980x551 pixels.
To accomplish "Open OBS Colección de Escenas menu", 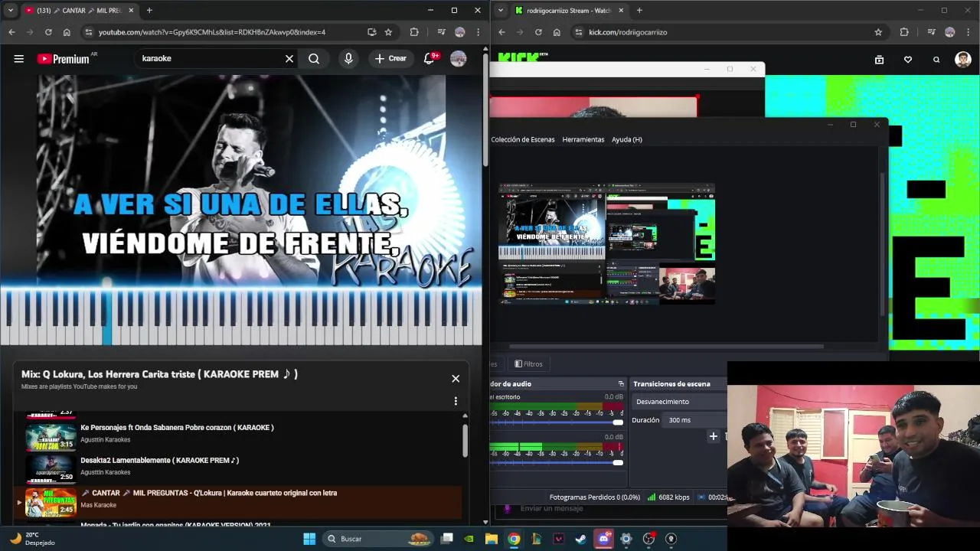I will (x=523, y=139).
